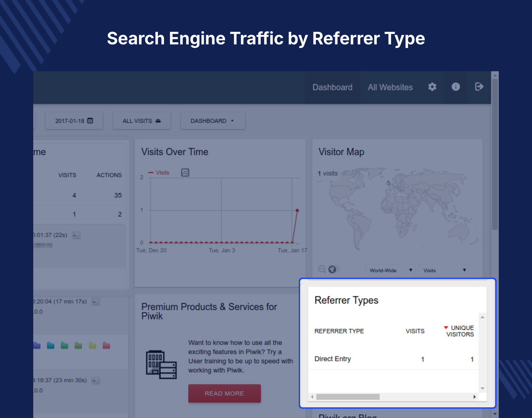Open the Visits metric dropdown on map
The width and height of the screenshot is (532, 418).
[x=444, y=270]
